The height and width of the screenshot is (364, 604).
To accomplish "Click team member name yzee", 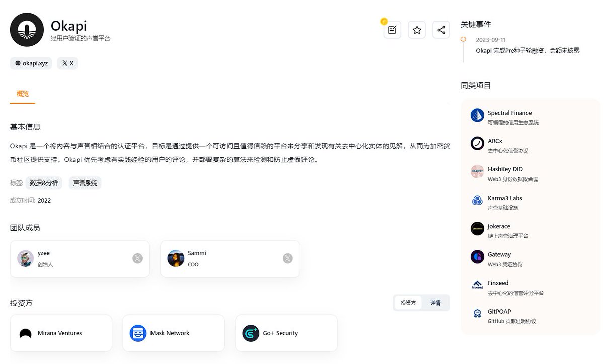I will click(44, 253).
